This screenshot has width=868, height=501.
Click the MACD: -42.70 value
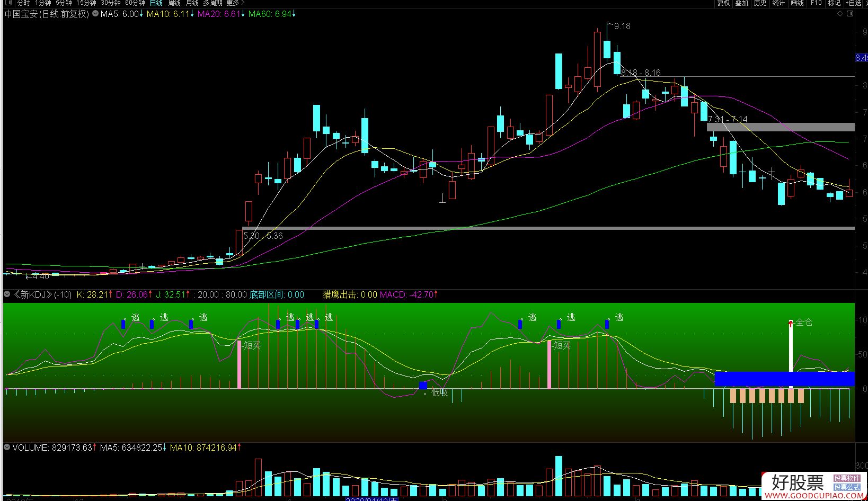pyautogui.click(x=409, y=294)
